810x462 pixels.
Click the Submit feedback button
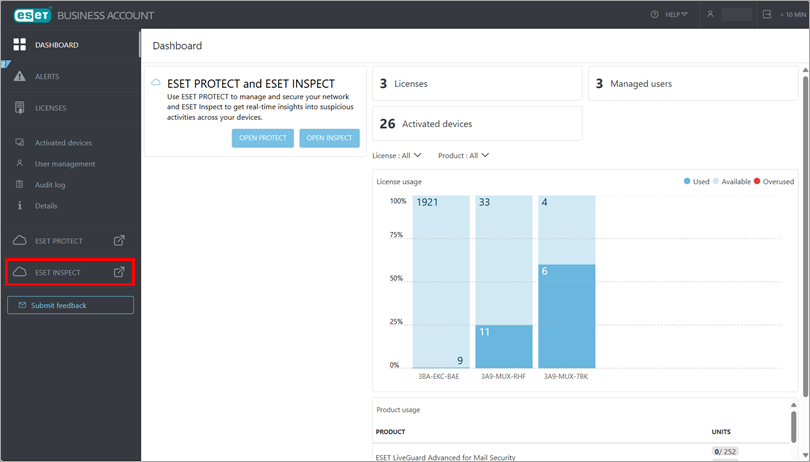[70, 305]
